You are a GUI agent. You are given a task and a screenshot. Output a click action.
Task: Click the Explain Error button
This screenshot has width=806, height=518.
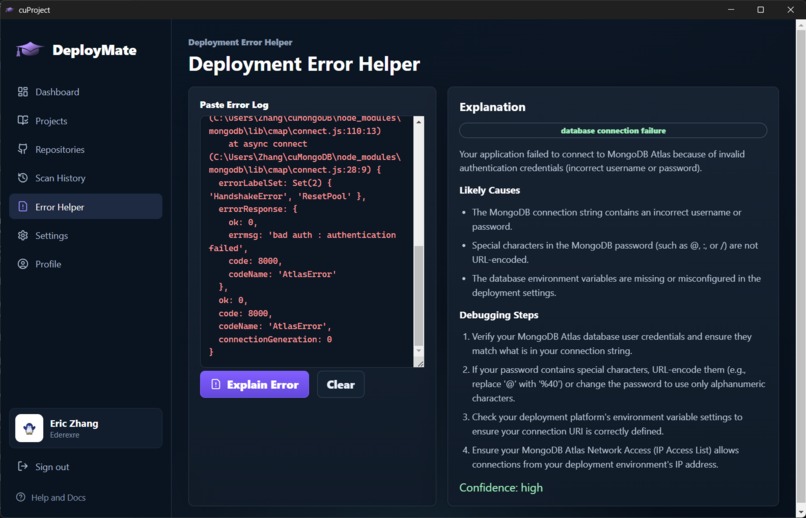254,384
